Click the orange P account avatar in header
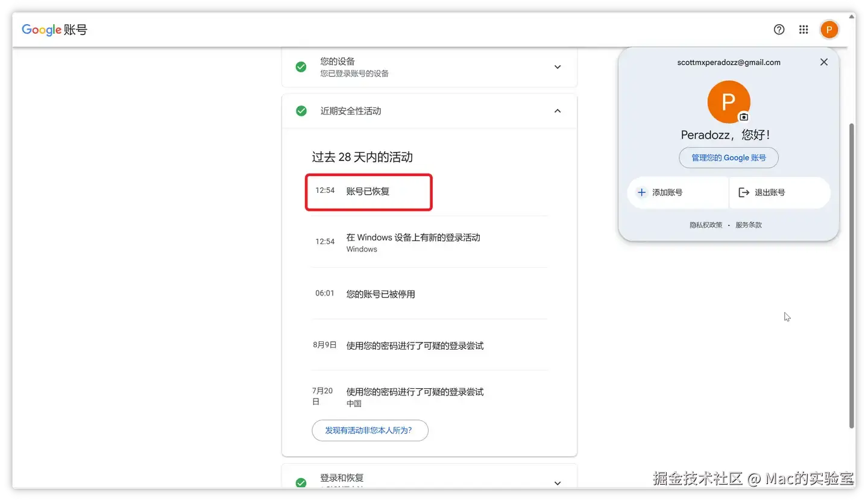This screenshot has width=868, height=501. 829,30
